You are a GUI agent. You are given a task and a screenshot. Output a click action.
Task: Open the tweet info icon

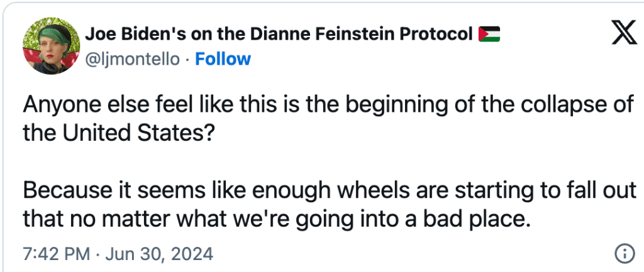(623, 254)
